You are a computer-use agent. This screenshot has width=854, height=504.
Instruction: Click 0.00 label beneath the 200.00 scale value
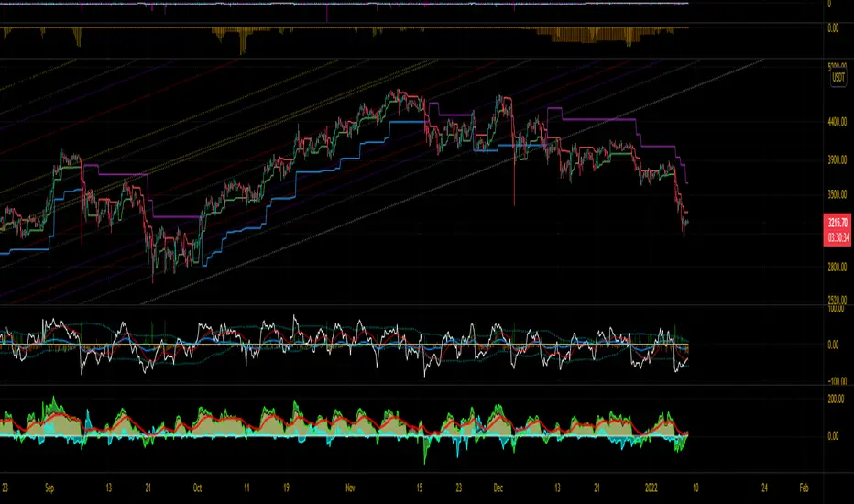[833, 436]
